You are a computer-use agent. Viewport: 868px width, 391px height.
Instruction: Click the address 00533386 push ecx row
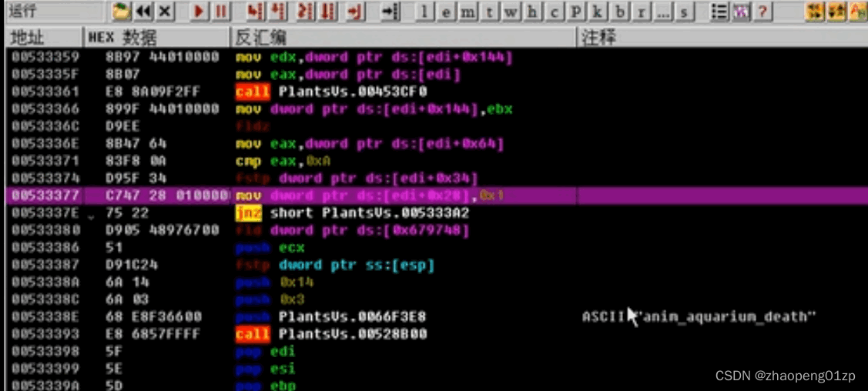tap(45, 248)
